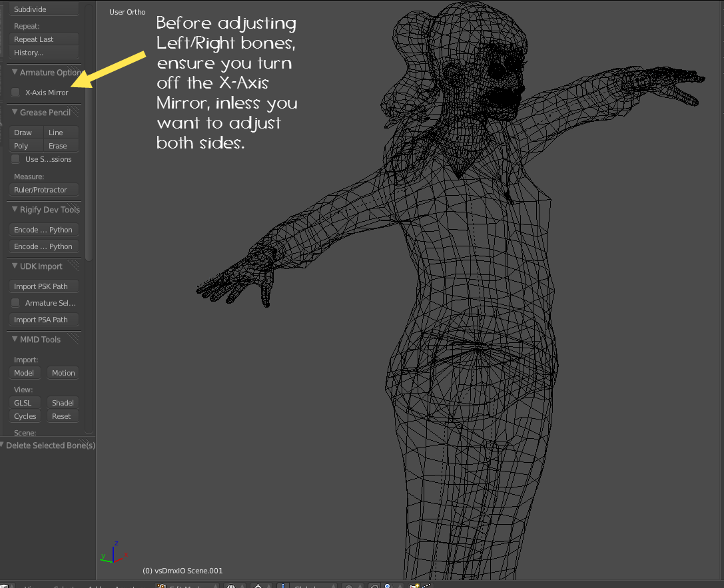The height and width of the screenshot is (588, 724).
Task: Toggle the X-Axis Mirror checkbox
Action: point(16,93)
